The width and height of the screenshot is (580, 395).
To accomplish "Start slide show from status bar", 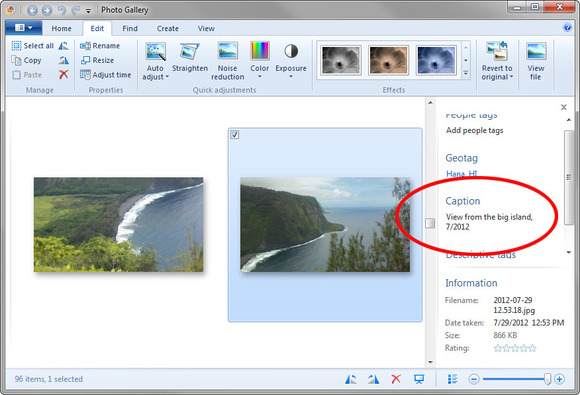I will [419, 379].
